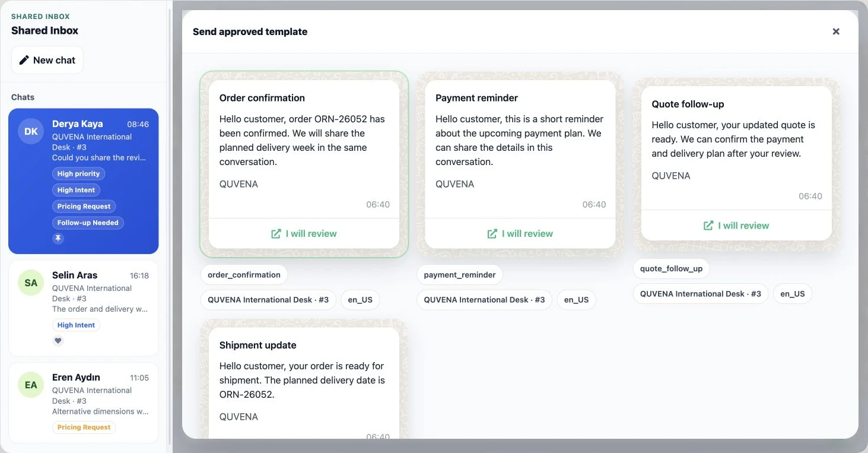The width and height of the screenshot is (868, 453).
Task: Click the order_confirmation chip
Action: pyautogui.click(x=244, y=275)
